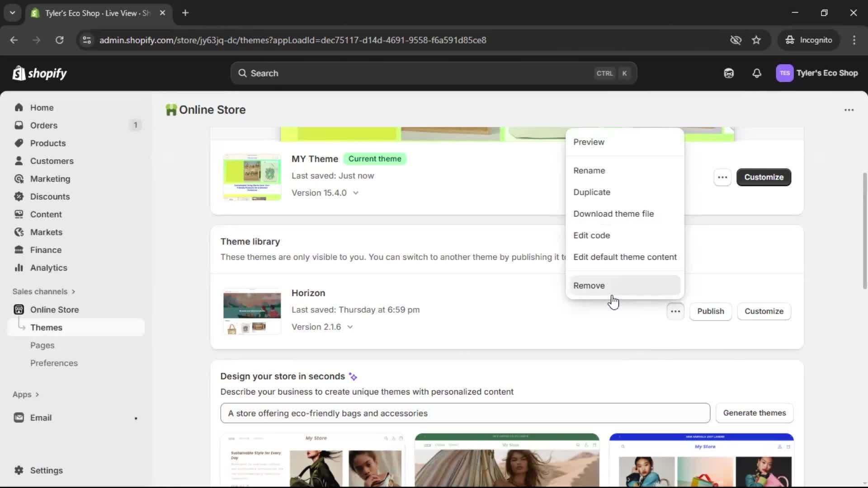Viewport: 868px width, 488px height.
Task: Open the Shopify home via the logo
Action: [39, 73]
